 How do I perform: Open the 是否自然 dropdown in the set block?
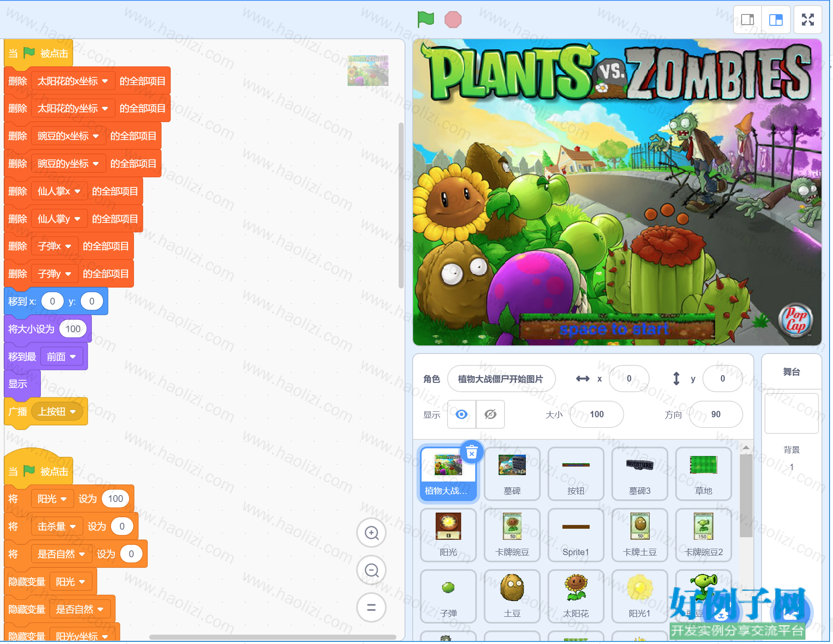point(62,554)
